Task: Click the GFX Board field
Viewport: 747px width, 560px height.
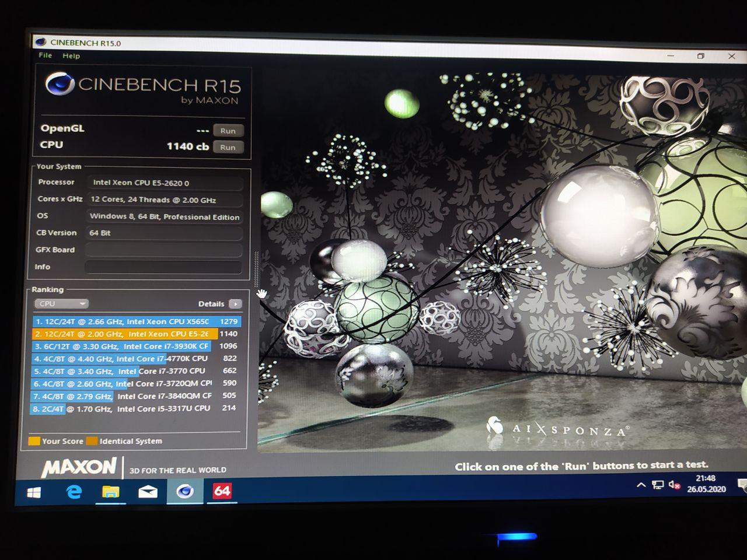Action: pyautogui.click(x=163, y=250)
